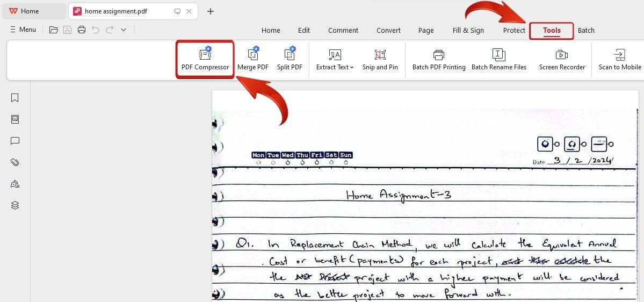This screenshot has width=644, height=302.
Task: Start the Screen Recorder
Action: click(562, 60)
